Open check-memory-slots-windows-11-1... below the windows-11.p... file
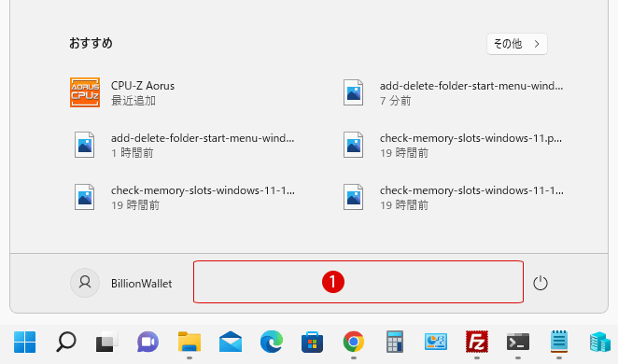Viewport: 618px width, 364px height. point(453,197)
